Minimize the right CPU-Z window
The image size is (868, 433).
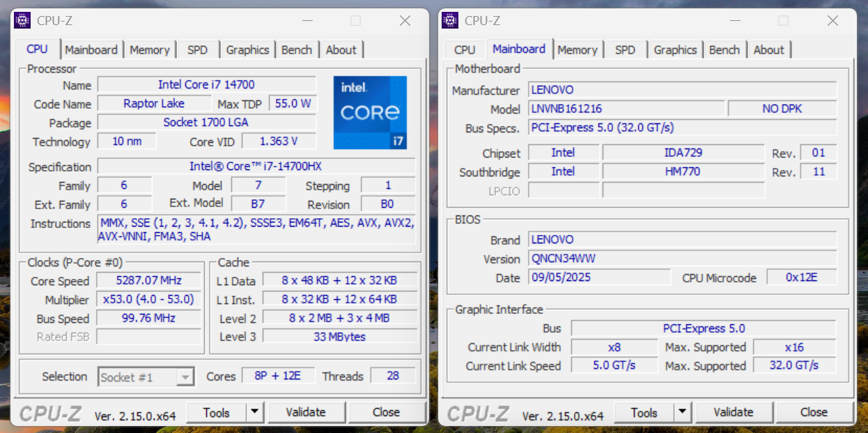734,21
